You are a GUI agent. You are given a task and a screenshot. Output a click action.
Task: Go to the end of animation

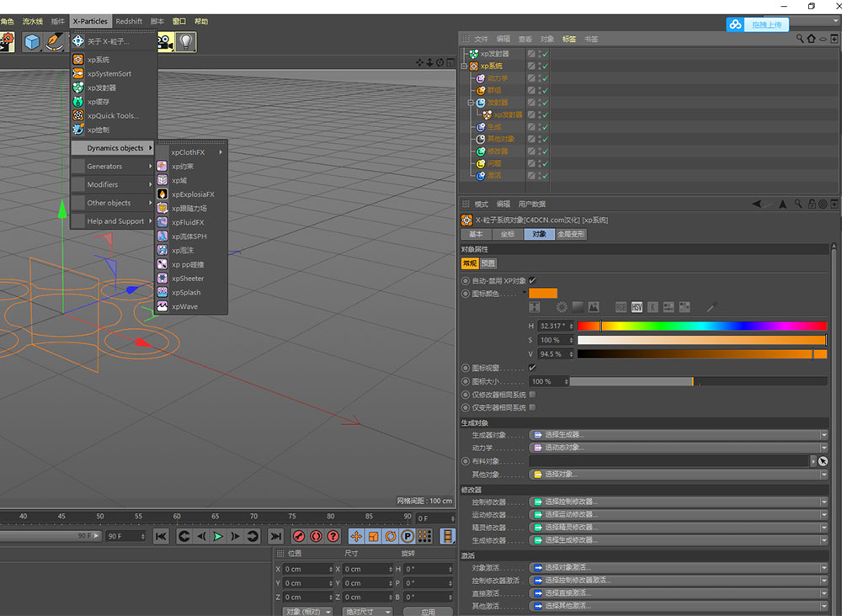(x=275, y=536)
